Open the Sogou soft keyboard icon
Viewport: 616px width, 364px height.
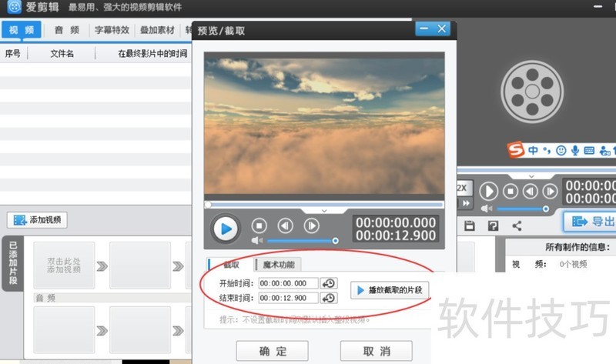coord(589,150)
